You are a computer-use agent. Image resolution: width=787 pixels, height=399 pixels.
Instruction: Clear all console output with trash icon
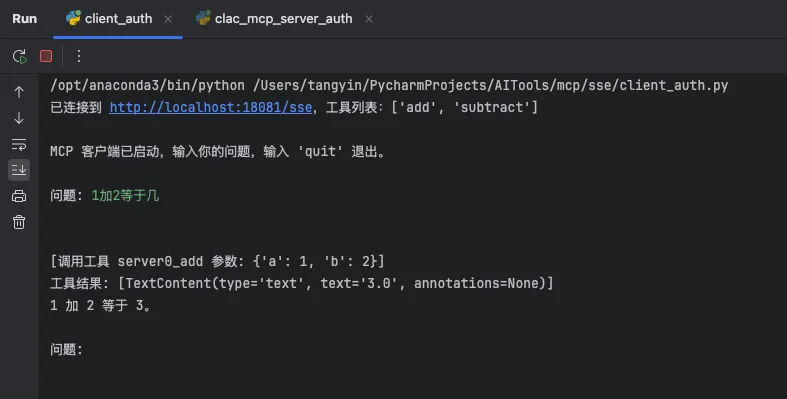click(19, 222)
